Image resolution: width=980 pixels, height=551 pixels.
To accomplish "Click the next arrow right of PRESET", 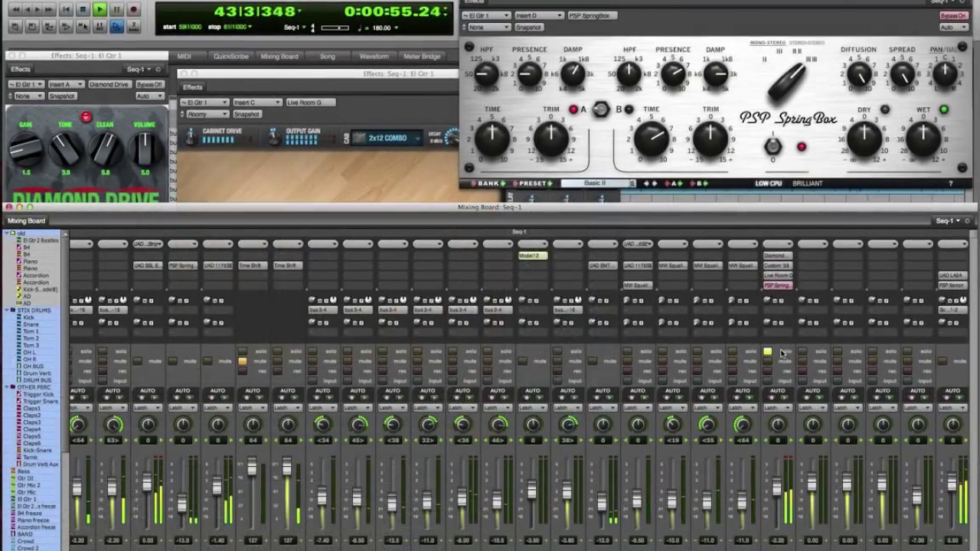I will coord(550,184).
